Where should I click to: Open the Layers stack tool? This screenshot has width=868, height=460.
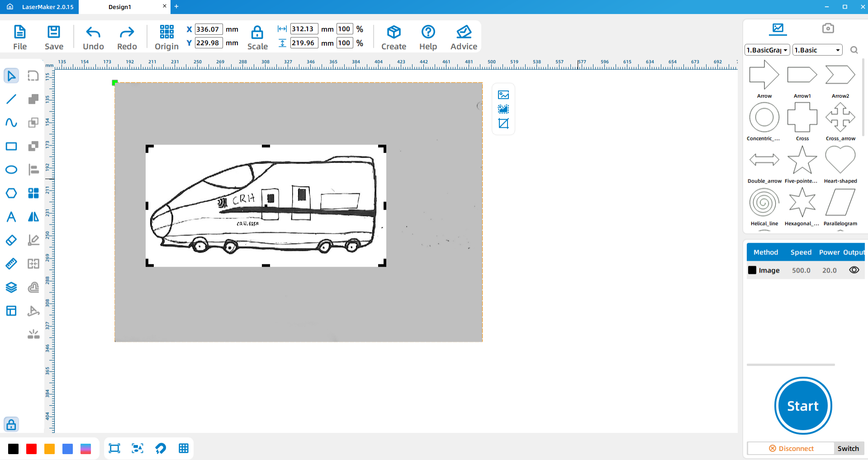[11, 287]
